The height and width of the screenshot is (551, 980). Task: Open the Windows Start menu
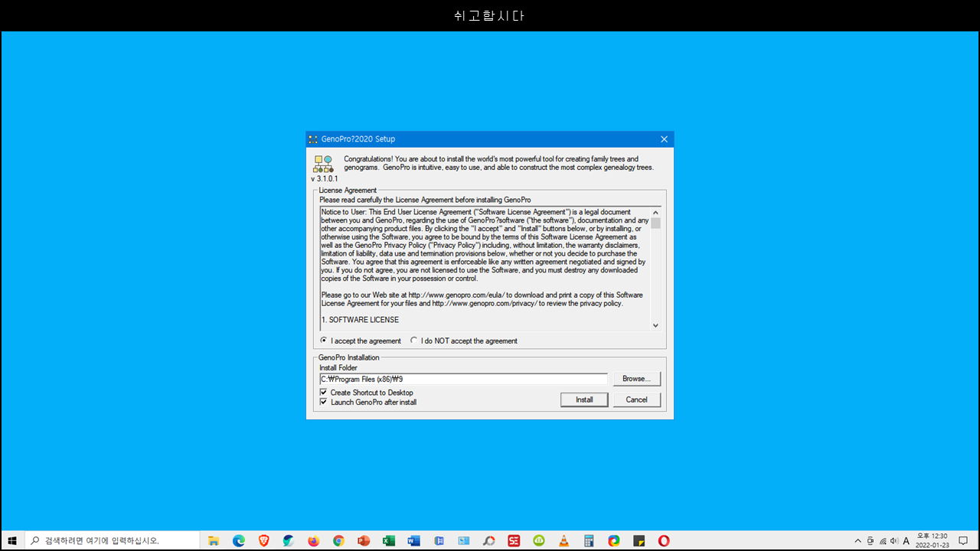point(12,540)
